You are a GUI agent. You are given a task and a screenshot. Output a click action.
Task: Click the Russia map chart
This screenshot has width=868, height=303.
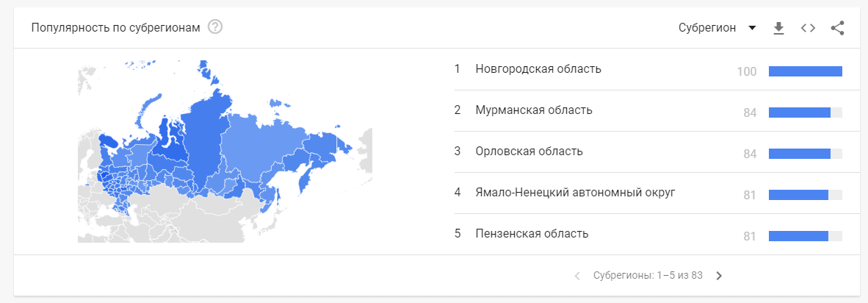pyautogui.click(x=225, y=151)
